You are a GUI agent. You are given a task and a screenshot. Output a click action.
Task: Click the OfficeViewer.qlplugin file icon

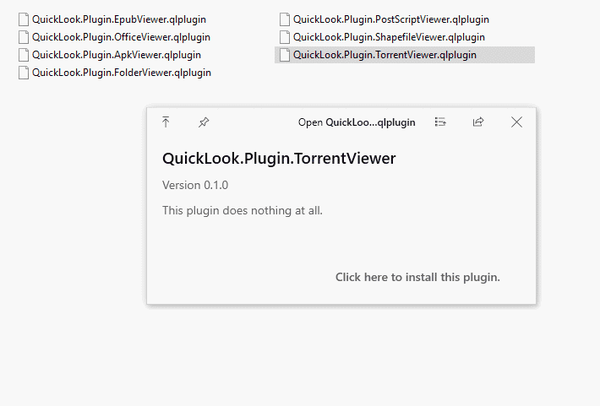click(24, 37)
